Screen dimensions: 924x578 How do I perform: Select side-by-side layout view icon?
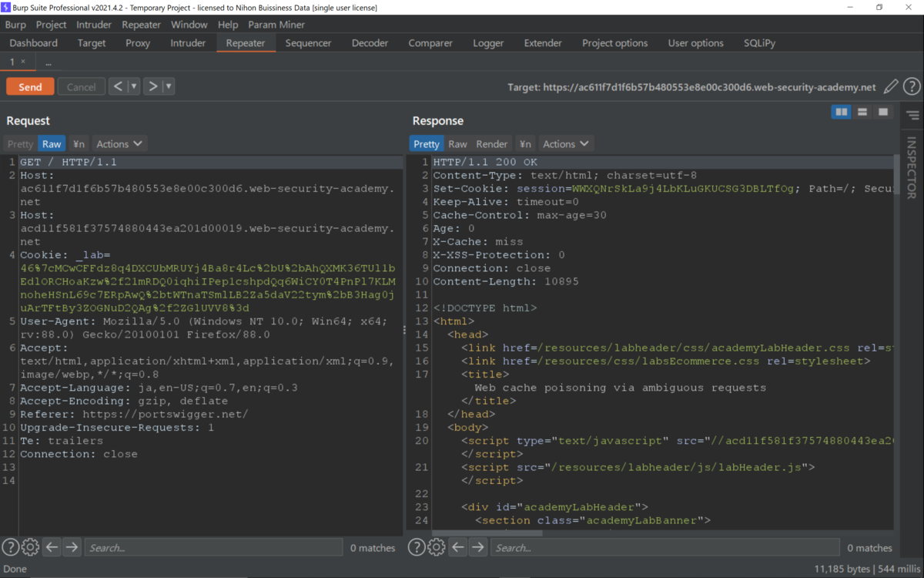[842, 113]
